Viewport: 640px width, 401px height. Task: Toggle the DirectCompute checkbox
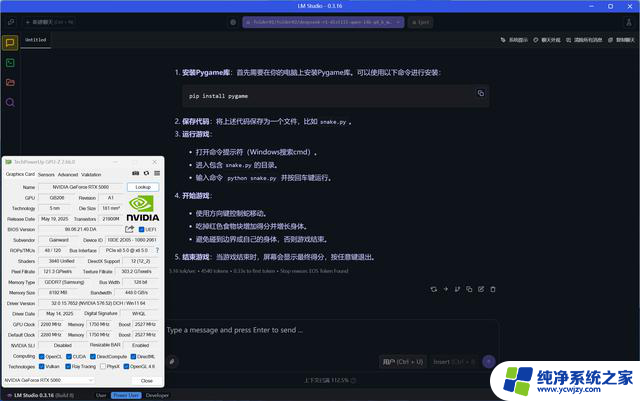coord(93,356)
